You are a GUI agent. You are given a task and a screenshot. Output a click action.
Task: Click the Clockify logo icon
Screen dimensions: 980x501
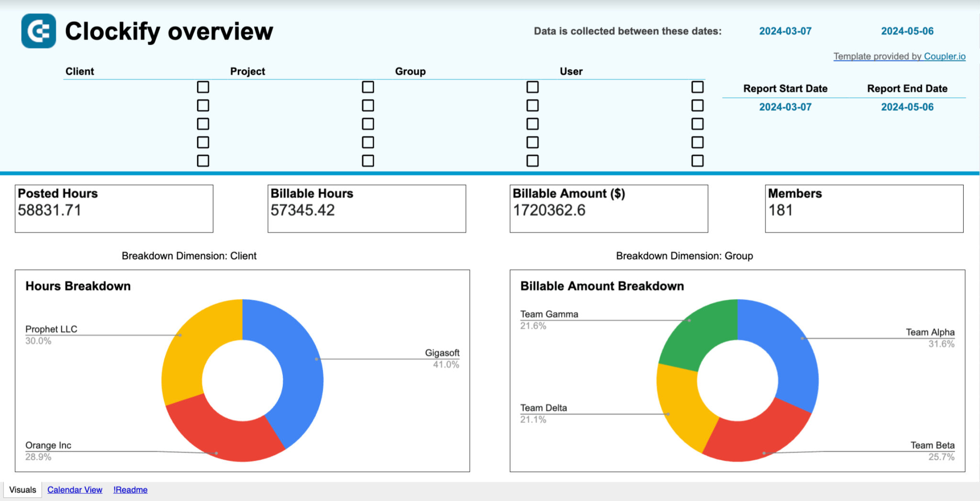pos(38,31)
